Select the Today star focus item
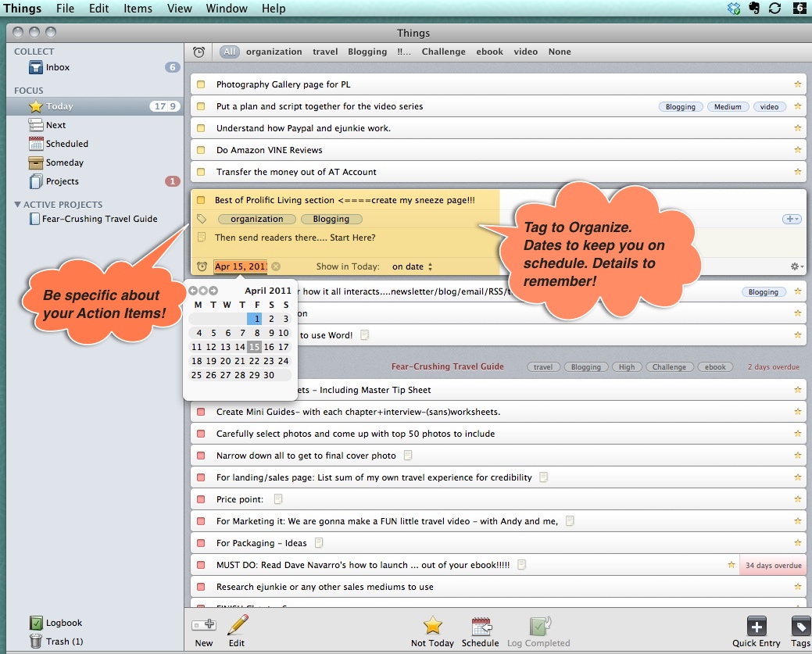 click(51, 106)
